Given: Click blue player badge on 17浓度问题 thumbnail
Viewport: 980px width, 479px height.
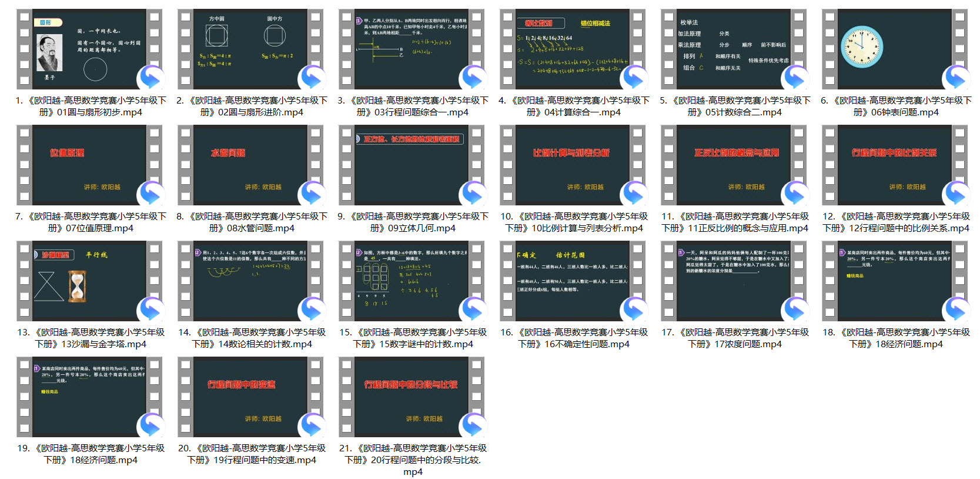Looking at the screenshot, I should click(x=796, y=310).
